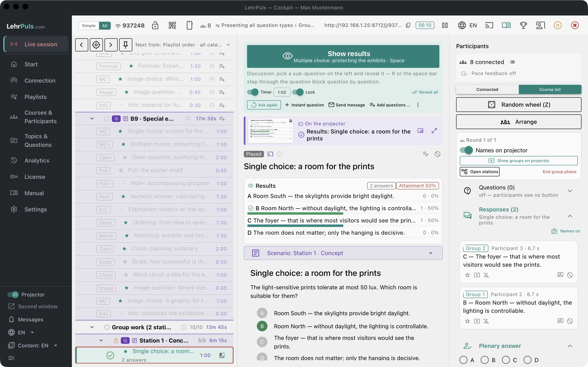588x367 pixels.
Task: Click the timer value 1:00 field
Action: (282, 92)
